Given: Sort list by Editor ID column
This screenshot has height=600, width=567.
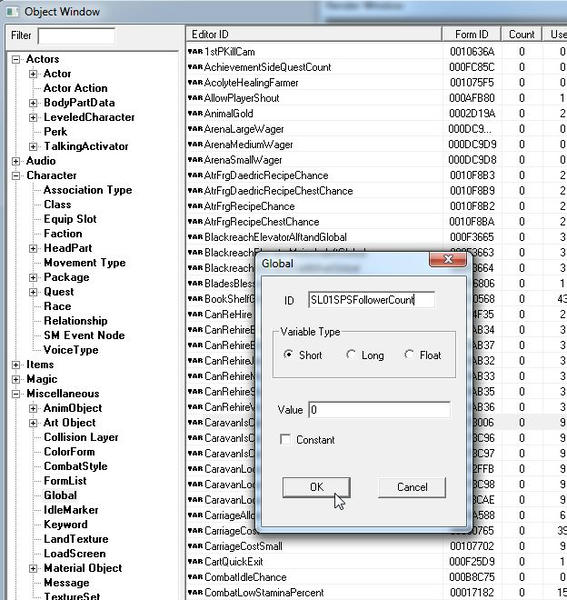Looking at the screenshot, I should tap(314, 34).
